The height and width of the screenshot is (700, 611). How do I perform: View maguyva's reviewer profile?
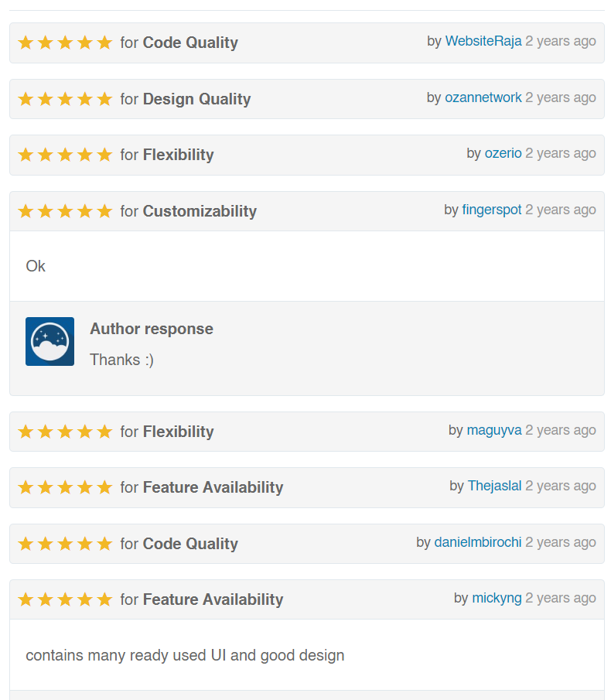494,430
